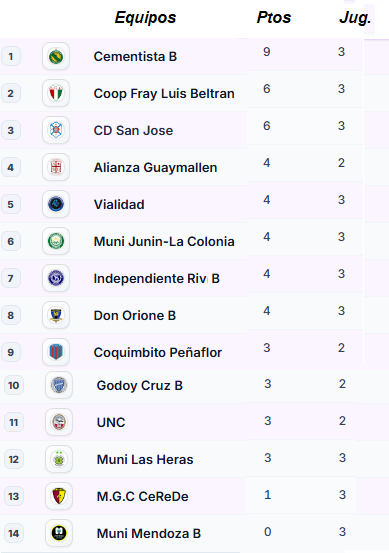Select the Independiente Riv B badge
This screenshot has width=389, height=553.
point(56,278)
